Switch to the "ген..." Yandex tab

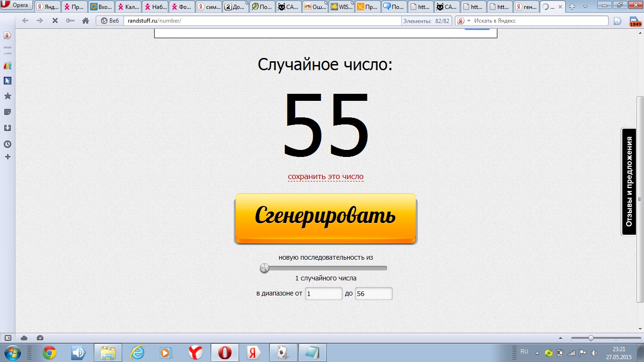click(526, 7)
